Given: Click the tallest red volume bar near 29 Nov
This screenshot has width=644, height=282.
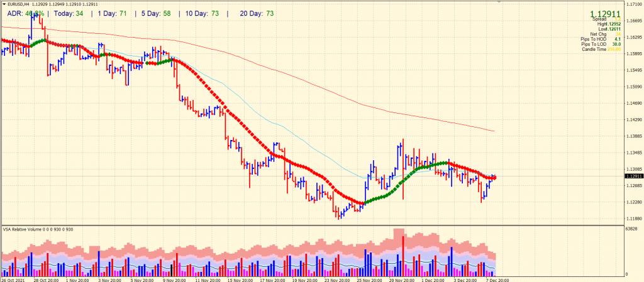Looking at the screenshot, I should pyautogui.click(x=403, y=256).
